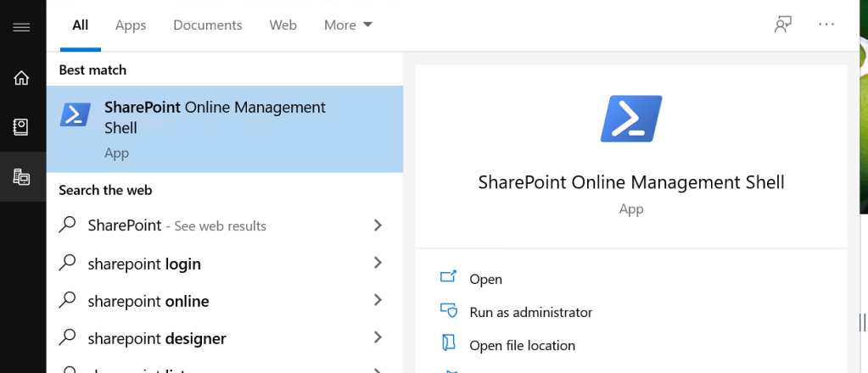The height and width of the screenshot is (373, 868).
Task: Choose Run as administrator text option
Action: pos(530,312)
